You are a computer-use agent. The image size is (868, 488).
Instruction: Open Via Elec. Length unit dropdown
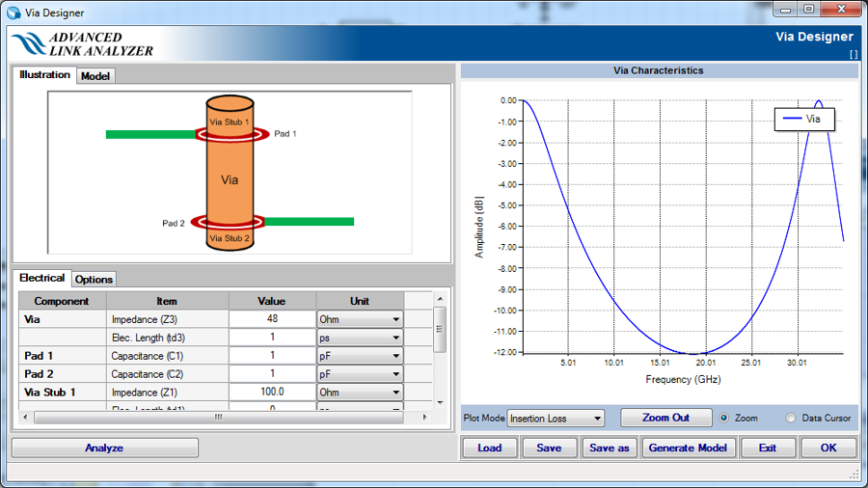coord(360,338)
